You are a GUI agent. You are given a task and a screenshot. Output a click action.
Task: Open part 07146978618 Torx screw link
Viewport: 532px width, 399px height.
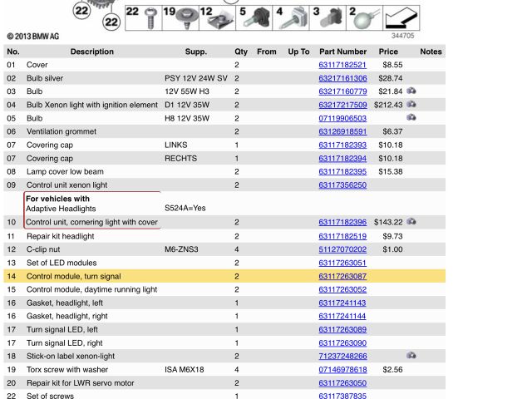342,369
